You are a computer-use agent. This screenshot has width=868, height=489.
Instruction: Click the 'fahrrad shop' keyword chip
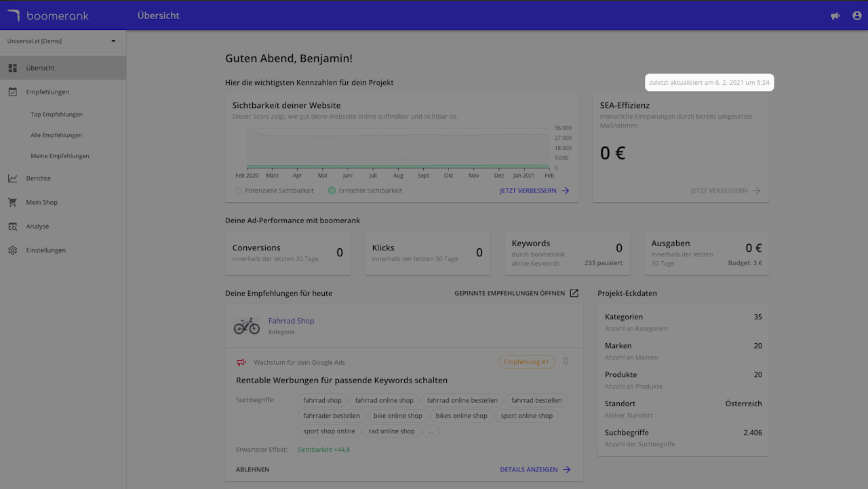(x=322, y=400)
